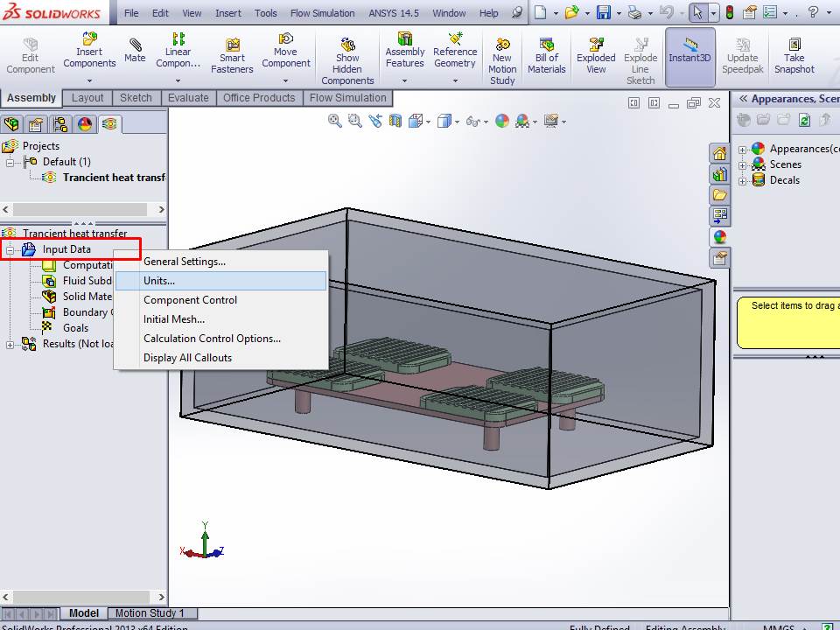Toggle Hide/Show Items with the eyeglasses icon

(472, 121)
